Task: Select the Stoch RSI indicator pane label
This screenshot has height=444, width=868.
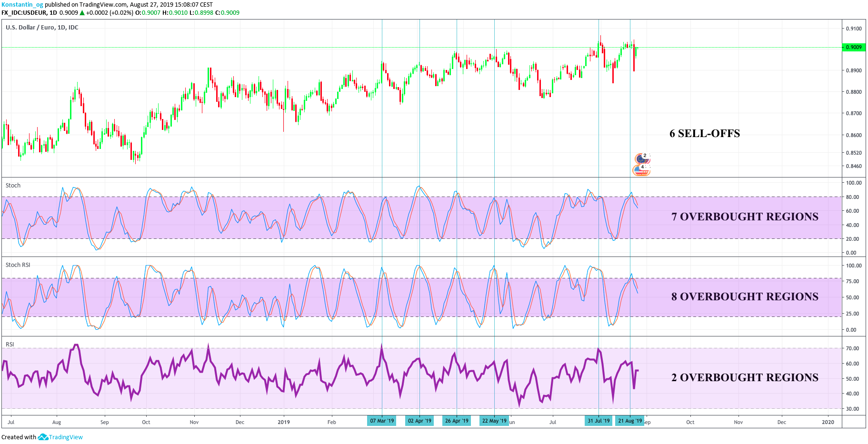Action: 18,265
